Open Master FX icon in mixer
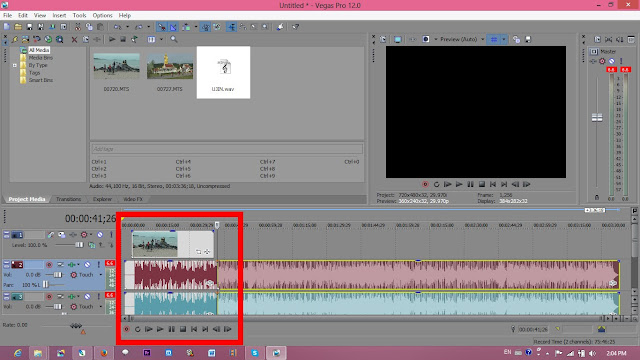 [x=593, y=61]
